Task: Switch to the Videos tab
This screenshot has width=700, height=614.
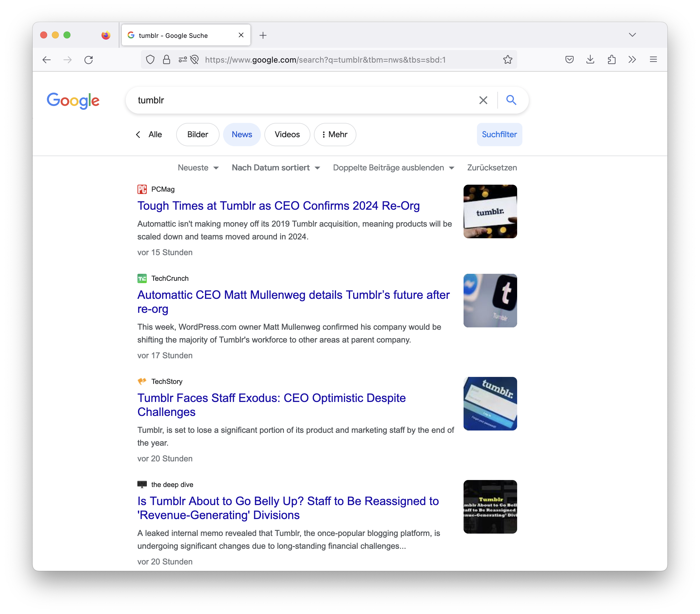Action: [x=287, y=134]
